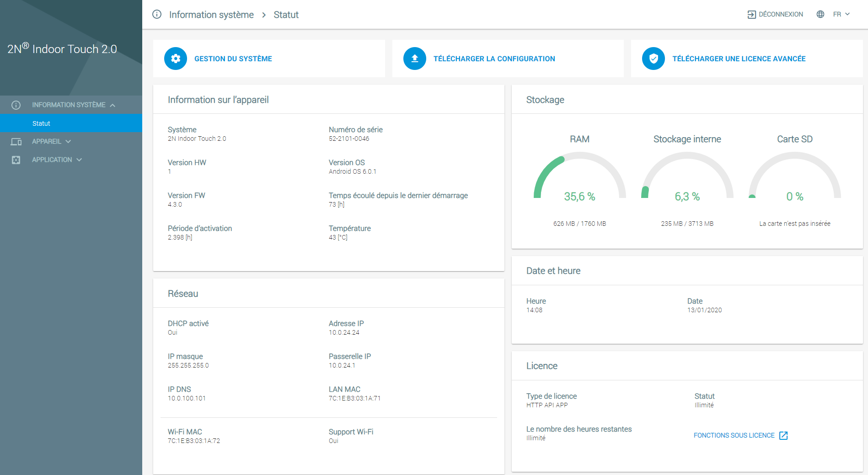868x475 pixels.
Task: Expand the Application menu chevron
Action: tap(79, 160)
